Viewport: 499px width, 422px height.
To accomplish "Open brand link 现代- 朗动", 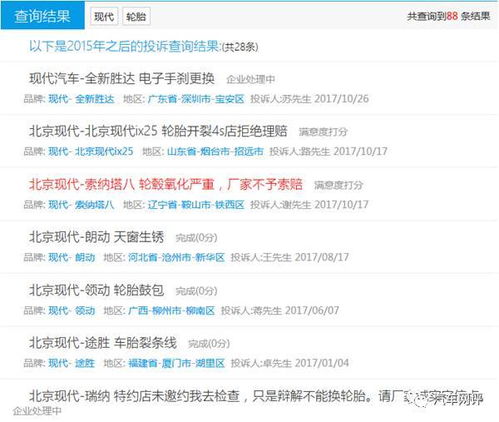I will click(x=72, y=257).
